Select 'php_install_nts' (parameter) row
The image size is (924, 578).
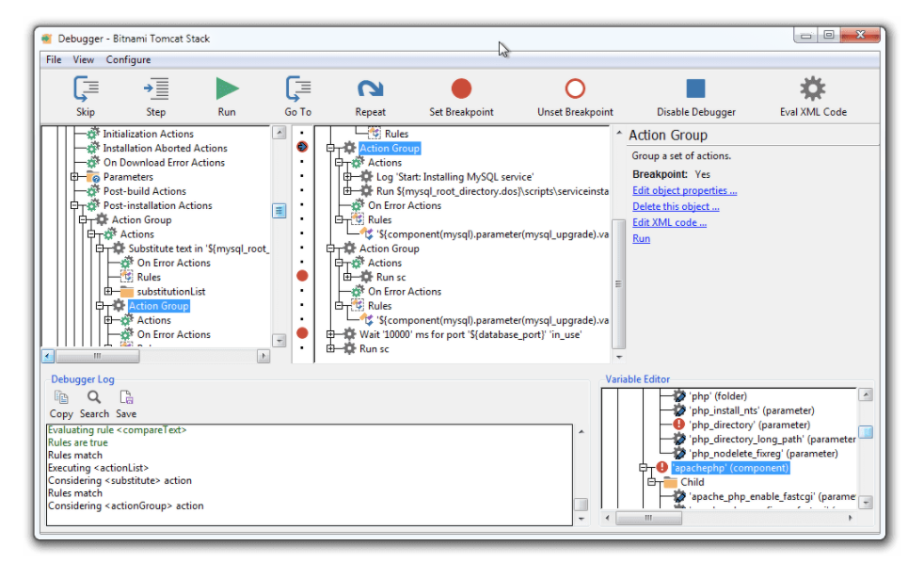tap(752, 409)
